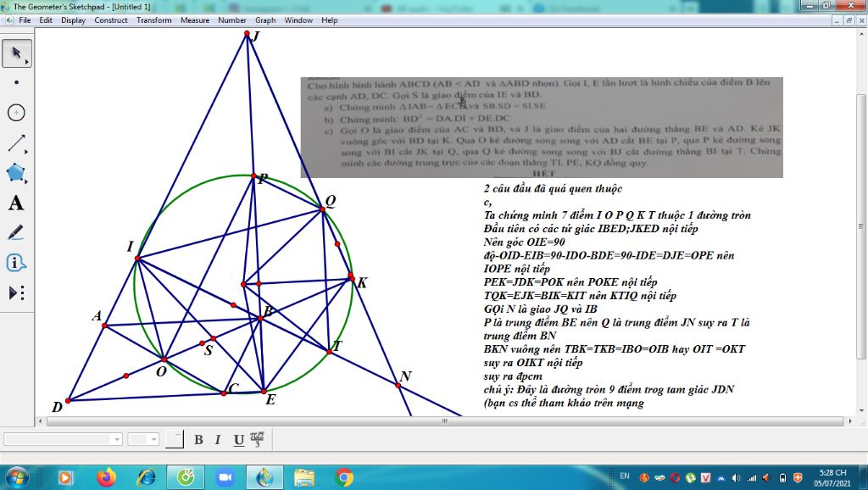The height and width of the screenshot is (490, 868).
Task: Open the math symbolic notation palette
Action: click(x=257, y=439)
